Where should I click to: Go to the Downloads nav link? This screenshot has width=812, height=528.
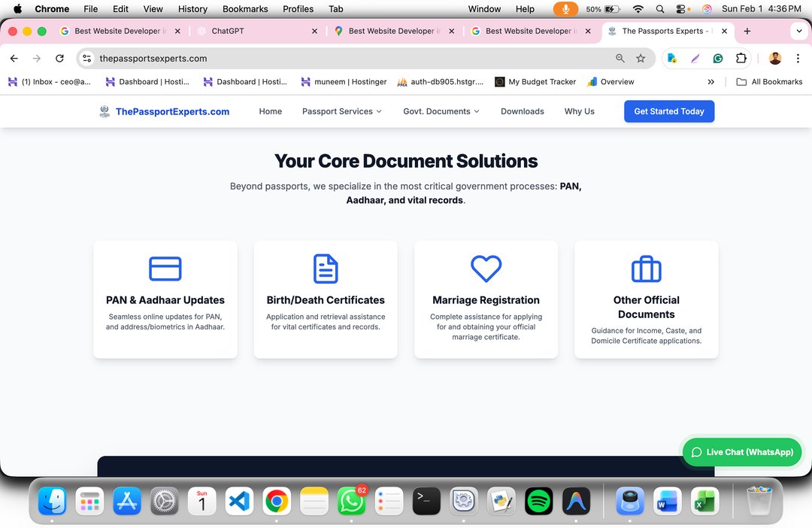pos(522,111)
